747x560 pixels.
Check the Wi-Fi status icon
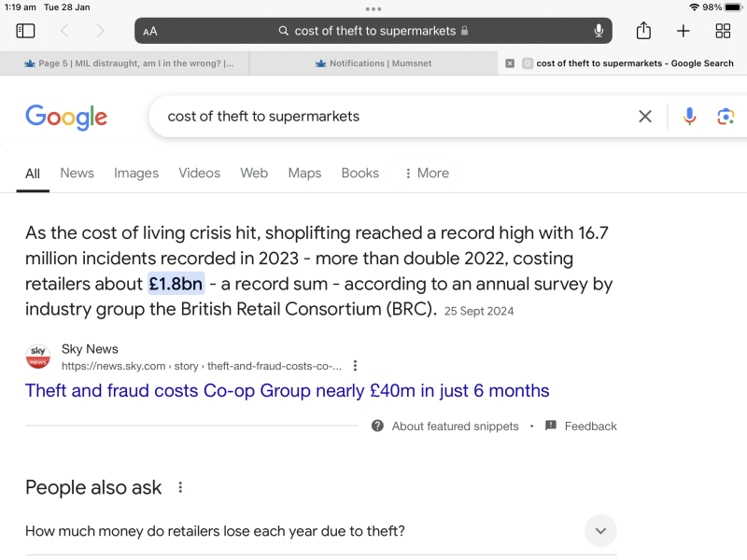(x=694, y=7)
